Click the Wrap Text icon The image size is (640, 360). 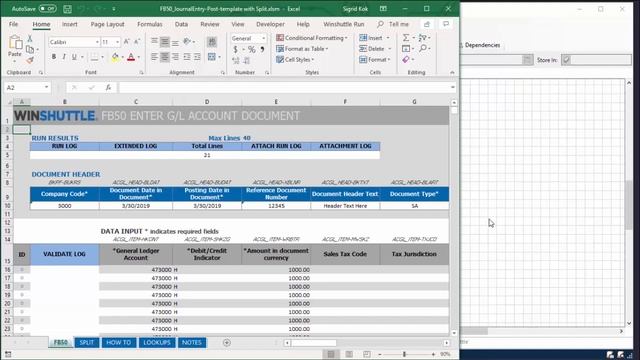coord(212,42)
